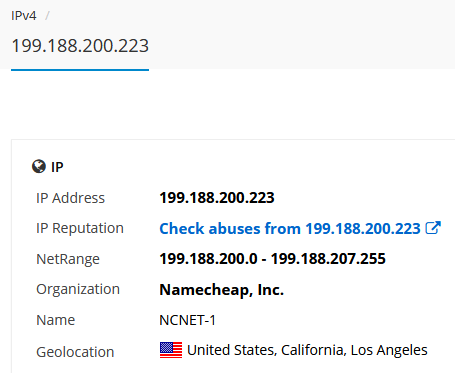455x373 pixels.
Task: Select the 199.188.200.223 page title tab
Action: [80, 46]
